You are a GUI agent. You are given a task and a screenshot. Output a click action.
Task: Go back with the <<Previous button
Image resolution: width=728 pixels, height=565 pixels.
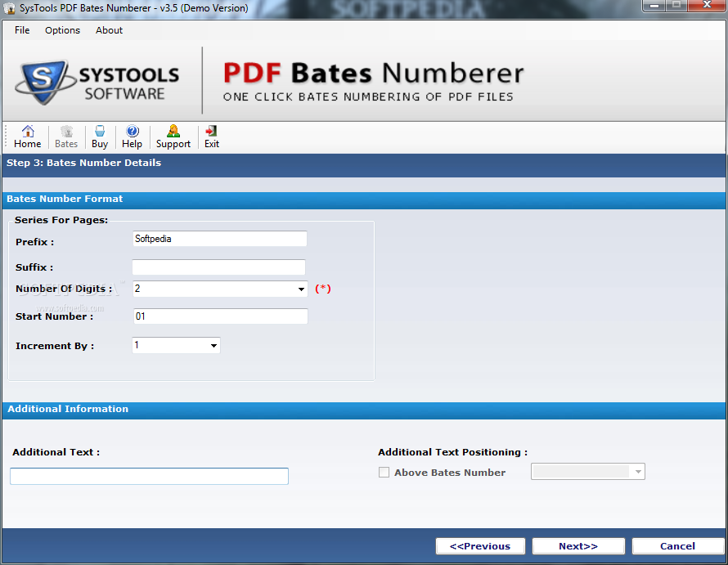(480, 546)
